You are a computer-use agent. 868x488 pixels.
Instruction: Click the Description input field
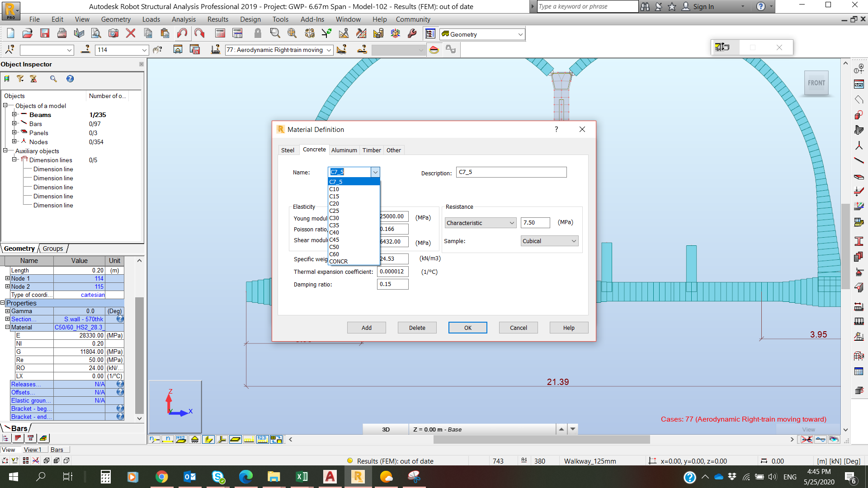[x=511, y=172]
